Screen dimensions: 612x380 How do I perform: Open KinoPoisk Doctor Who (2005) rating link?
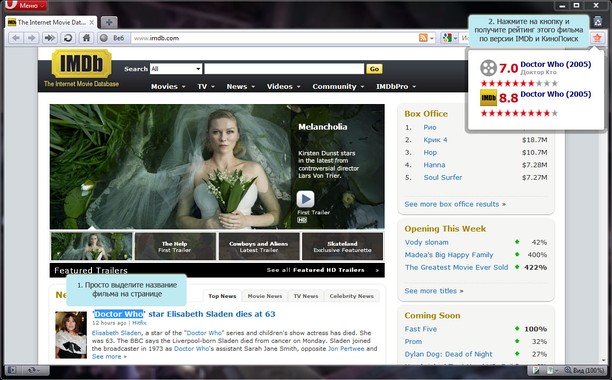pos(556,64)
